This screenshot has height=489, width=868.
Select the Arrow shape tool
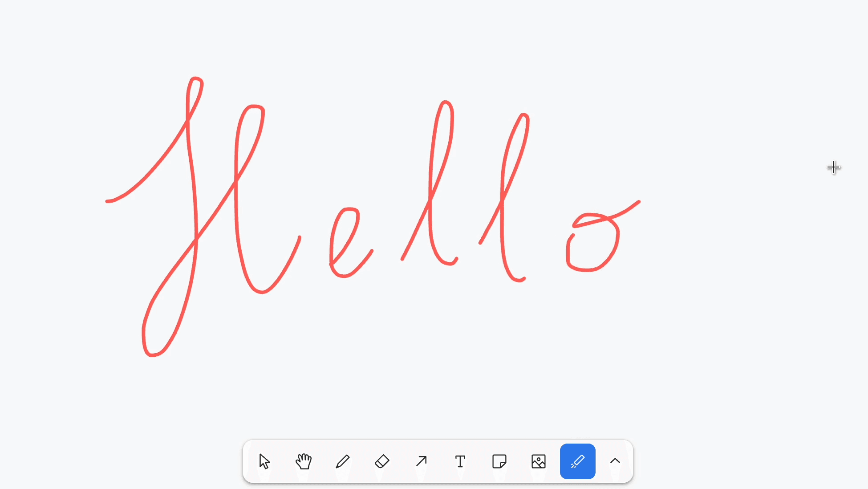tap(421, 461)
